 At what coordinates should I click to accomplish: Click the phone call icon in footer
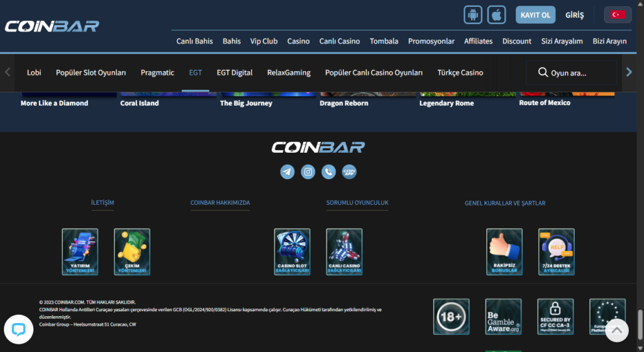pyautogui.click(x=328, y=172)
